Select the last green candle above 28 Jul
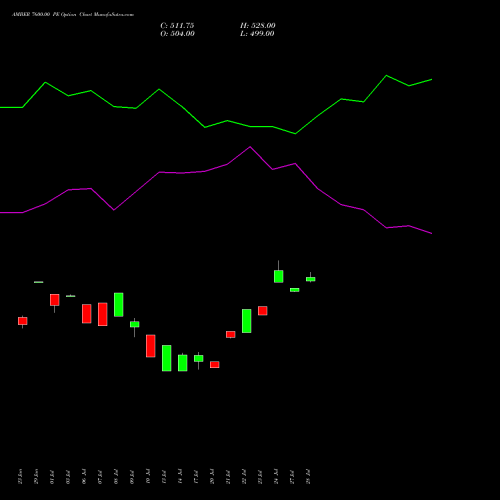500x500 pixels. (x=311, y=279)
